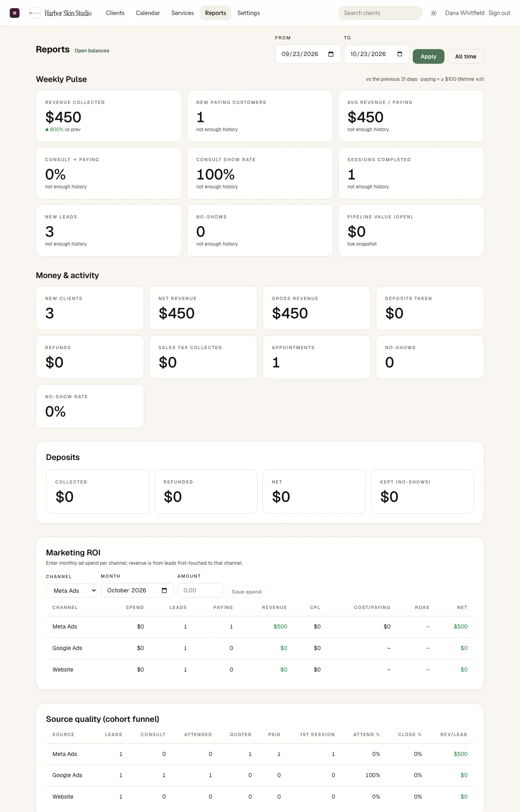Screen dimensions: 520x812
Task: Click the Apply button
Action: pos(428,56)
